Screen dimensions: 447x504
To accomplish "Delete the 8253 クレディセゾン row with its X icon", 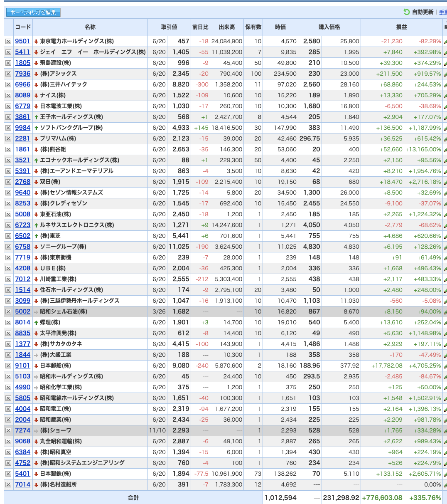I will 8,204.
